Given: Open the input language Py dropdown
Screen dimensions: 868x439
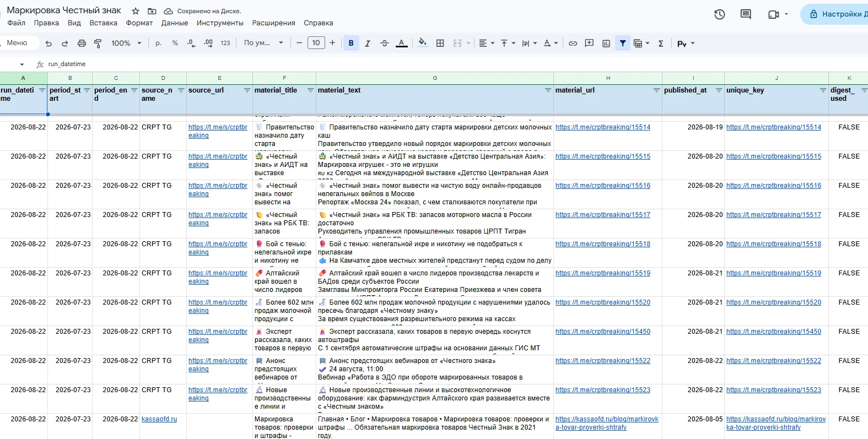Looking at the screenshot, I should 686,44.
